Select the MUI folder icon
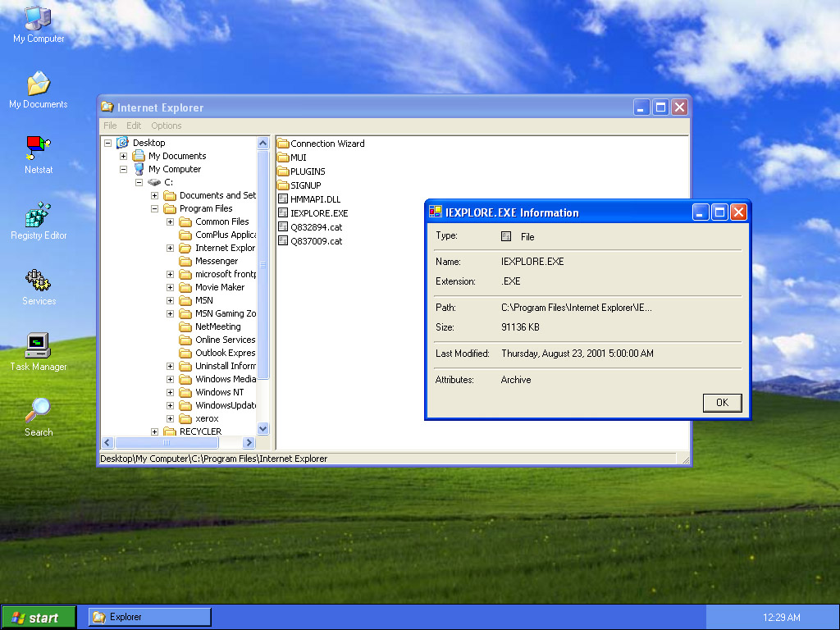The height and width of the screenshot is (630, 840). tap(283, 157)
